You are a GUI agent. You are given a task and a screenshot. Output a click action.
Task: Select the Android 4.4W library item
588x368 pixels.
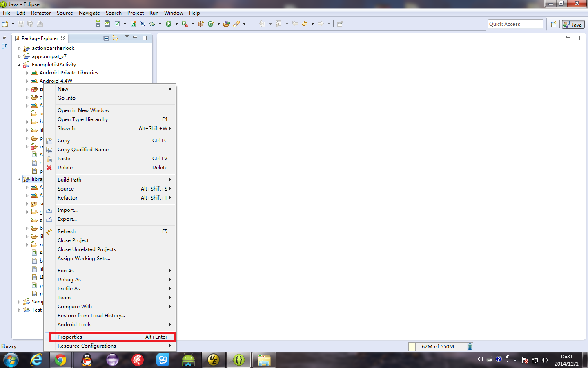[x=56, y=81]
